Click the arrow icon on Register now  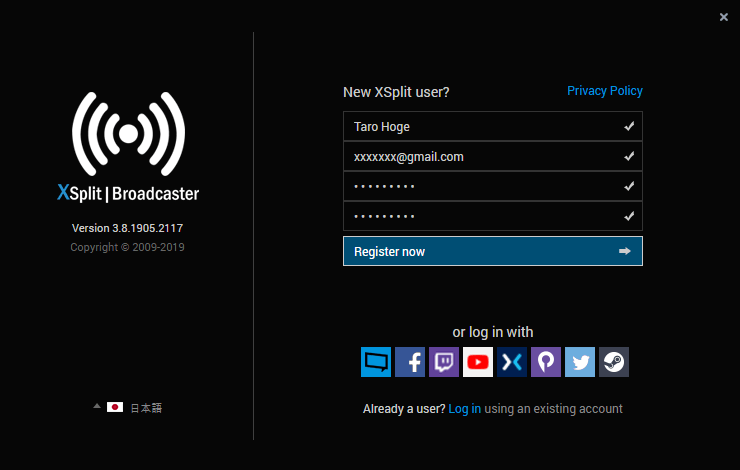point(624,251)
